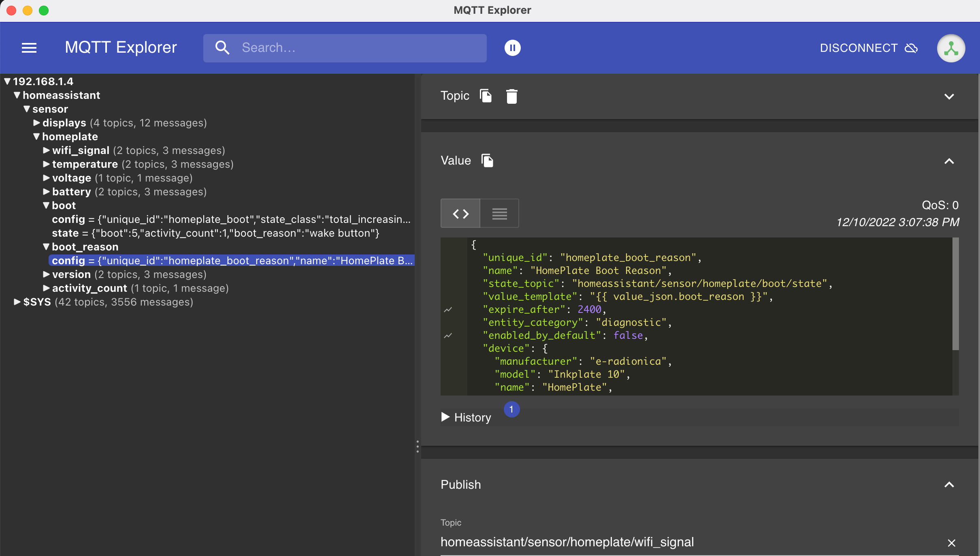Image resolution: width=980 pixels, height=556 pixels.
Task: Switch to formatted JSON view
Action: pyautogui.click(x=460, y=214)
